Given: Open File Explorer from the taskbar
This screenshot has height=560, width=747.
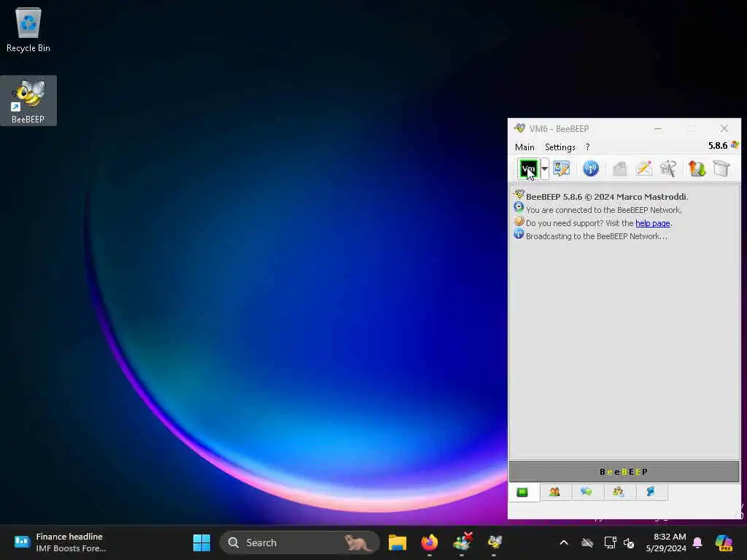Looking at the screenshot, I should coord(398,542).
